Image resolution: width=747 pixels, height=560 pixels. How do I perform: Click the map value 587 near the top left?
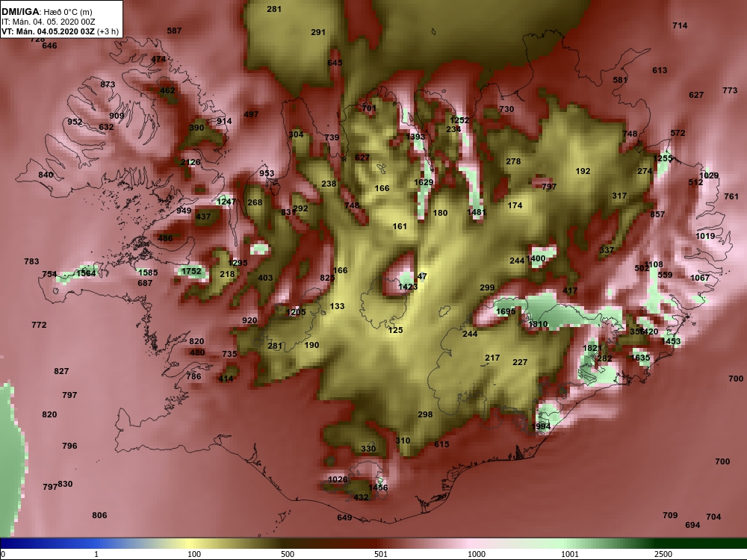[174, 31]
